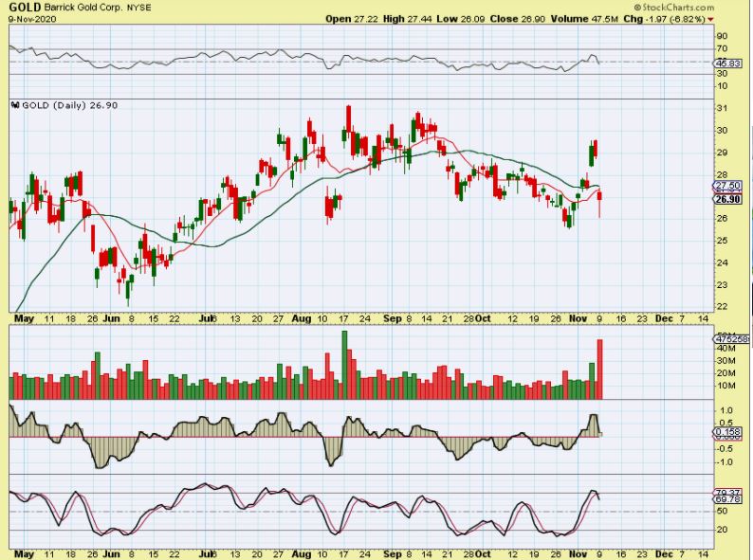Viewport: 753px width, 560px height.
Task: Click the -1.0 label on the histogram axis
Action: [x=724, y=462]
